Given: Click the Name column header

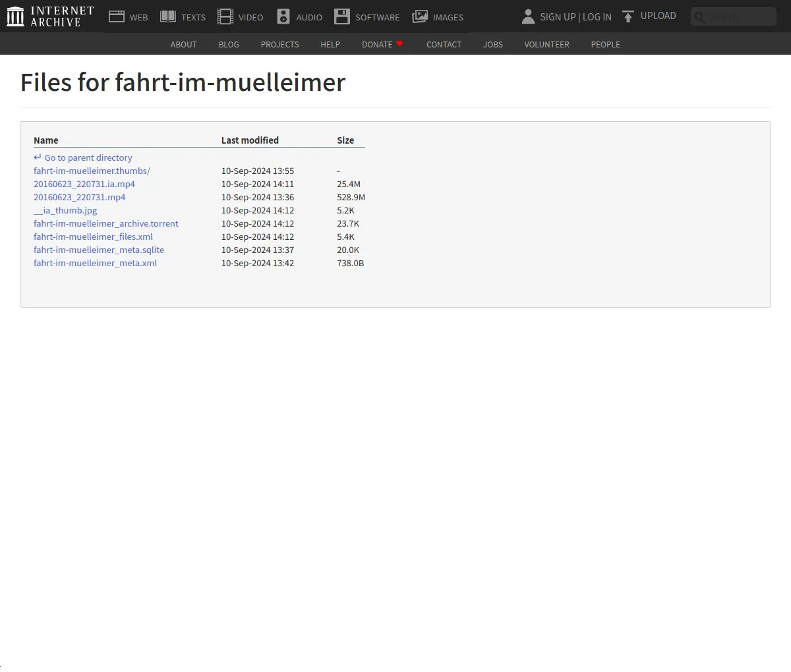Looking at the screenshot, I should (x=46, y=140).
